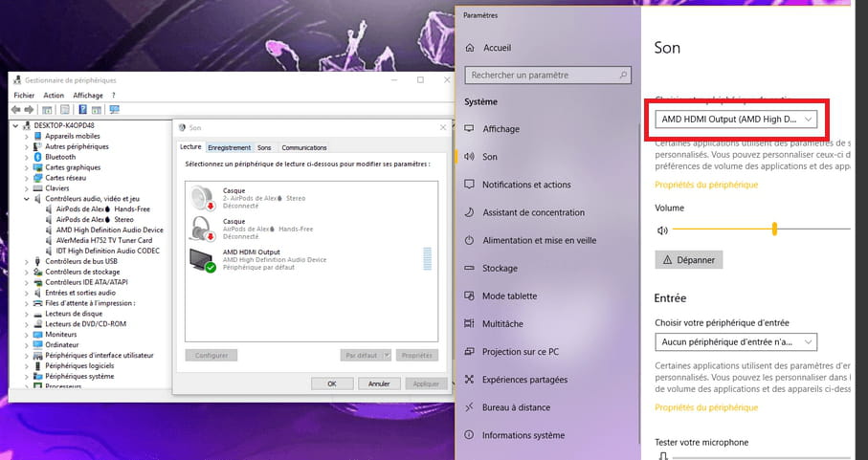Screen dimensions: 868x460
Task: Expand the Autres périphériques category arrow
Action: 27,146
